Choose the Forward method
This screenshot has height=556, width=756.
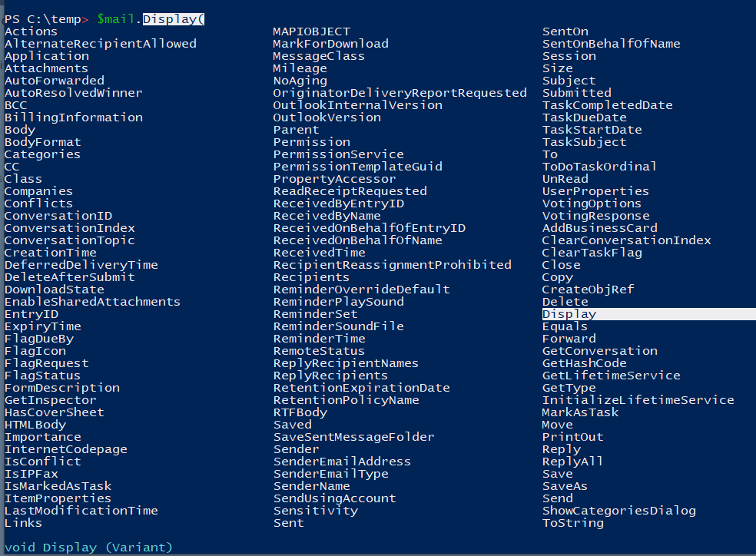(x=569, y=339)
